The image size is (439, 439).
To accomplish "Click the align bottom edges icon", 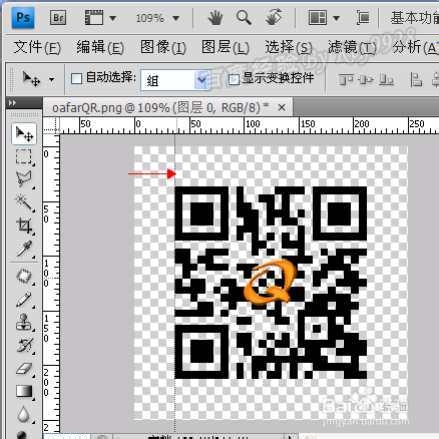I will [x=387, y=80].
